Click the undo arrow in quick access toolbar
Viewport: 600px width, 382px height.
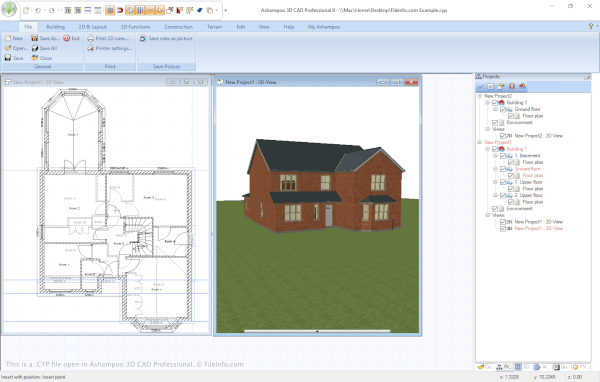pyautogui.click(x=38, y=10)
